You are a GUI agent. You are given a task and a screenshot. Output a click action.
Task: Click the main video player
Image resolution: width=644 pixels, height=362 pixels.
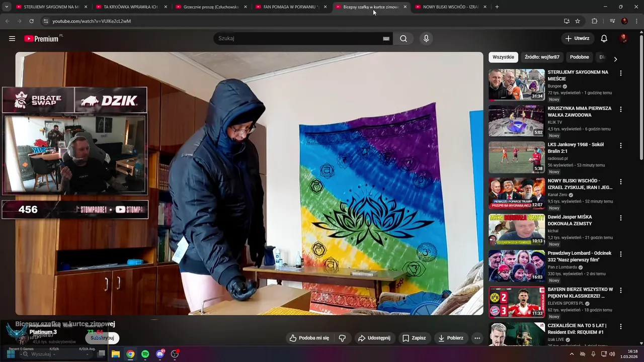pyautogui.click(x=249, y=184)
